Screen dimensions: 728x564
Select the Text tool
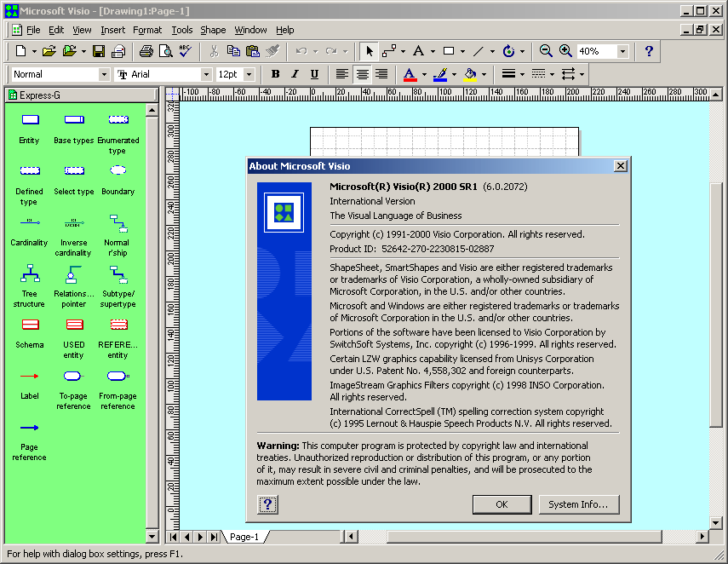(x=418, y=51)
